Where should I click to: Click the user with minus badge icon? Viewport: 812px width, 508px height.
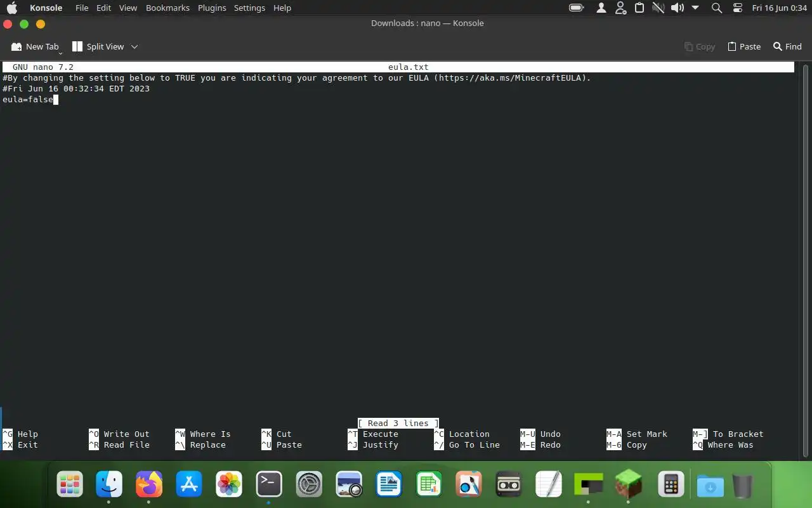pos(621,8)
